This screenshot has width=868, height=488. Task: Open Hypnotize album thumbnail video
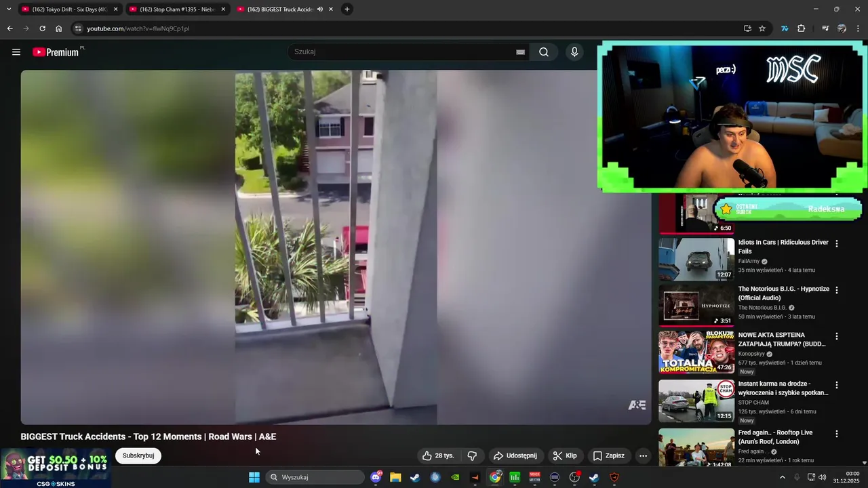[696, 306]
